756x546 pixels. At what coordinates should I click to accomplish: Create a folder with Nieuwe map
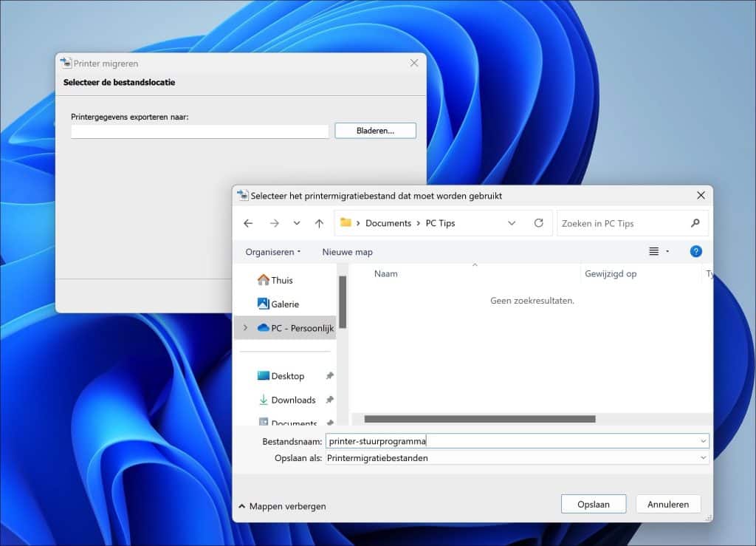click(347, 252)
